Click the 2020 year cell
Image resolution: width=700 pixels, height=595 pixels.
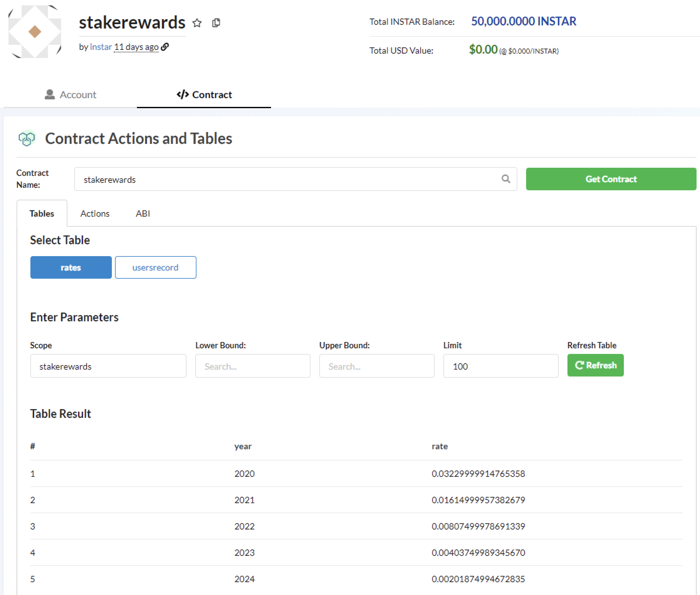[244, 474]
